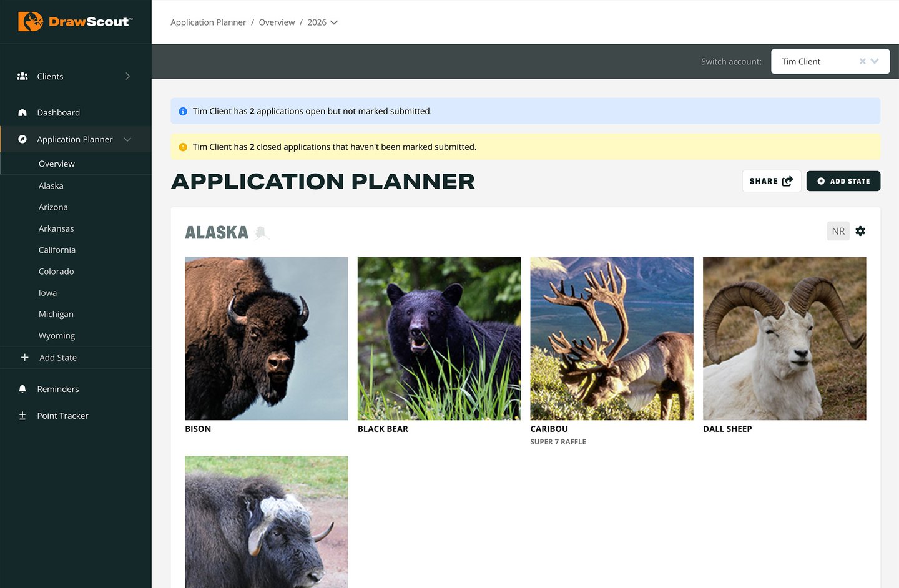Select Colorado in the sidebar
Image resolution: width=899 pixels, height=588 pixels.
pyautogui.click(x=56, y=272)
